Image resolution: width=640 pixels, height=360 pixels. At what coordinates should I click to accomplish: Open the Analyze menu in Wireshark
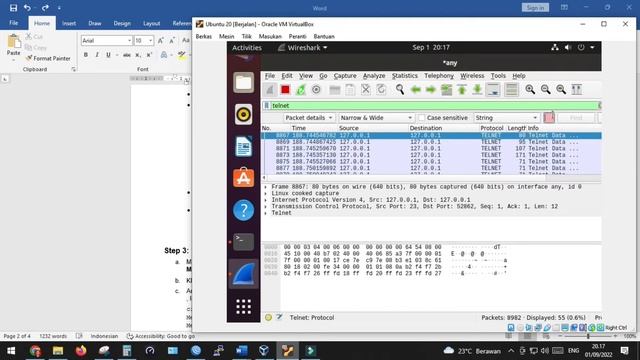coord(374,76)
